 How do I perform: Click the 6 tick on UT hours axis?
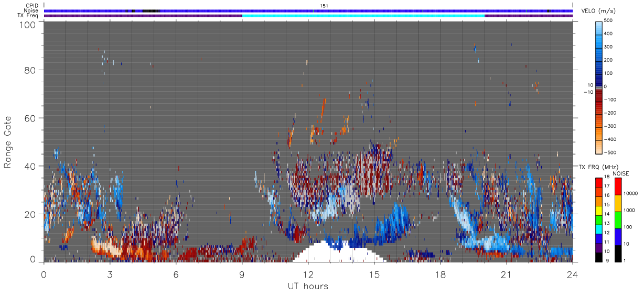[176, 274]
